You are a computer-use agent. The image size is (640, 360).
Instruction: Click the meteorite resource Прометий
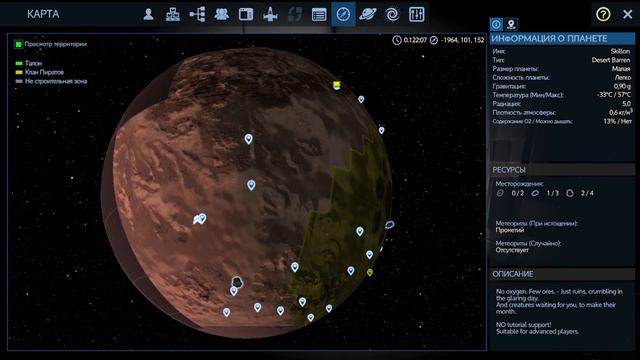tap(510, 230)
